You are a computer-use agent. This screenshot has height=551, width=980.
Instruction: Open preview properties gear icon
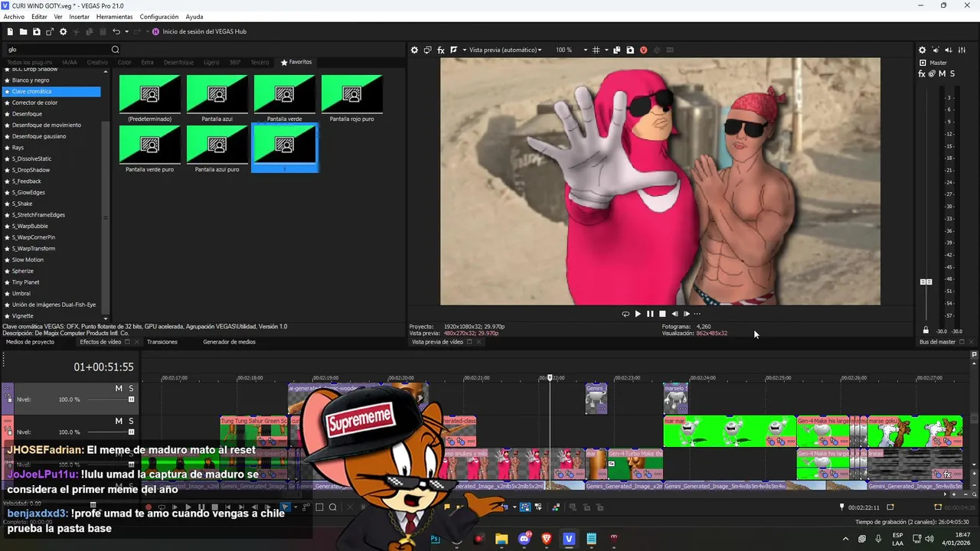[x=414, y=50]
